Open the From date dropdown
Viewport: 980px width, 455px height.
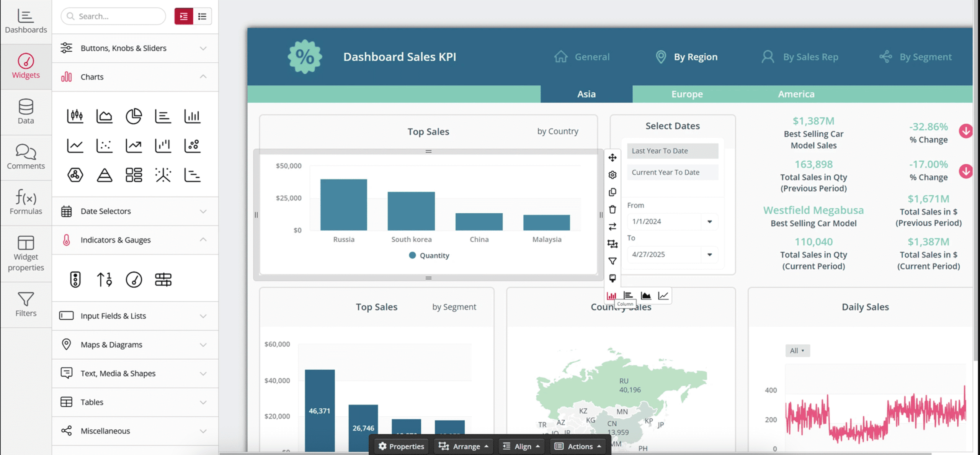(709, 222)
